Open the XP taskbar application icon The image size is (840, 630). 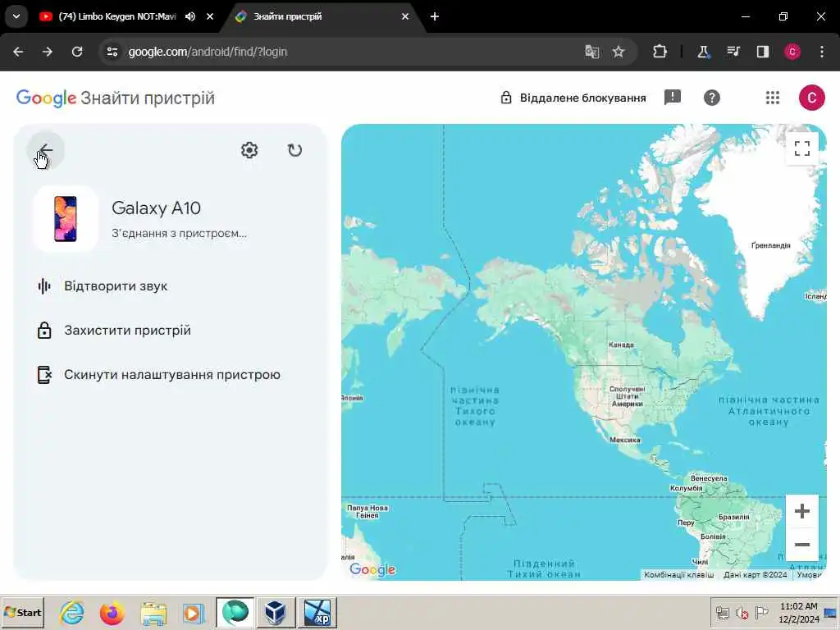317,613
